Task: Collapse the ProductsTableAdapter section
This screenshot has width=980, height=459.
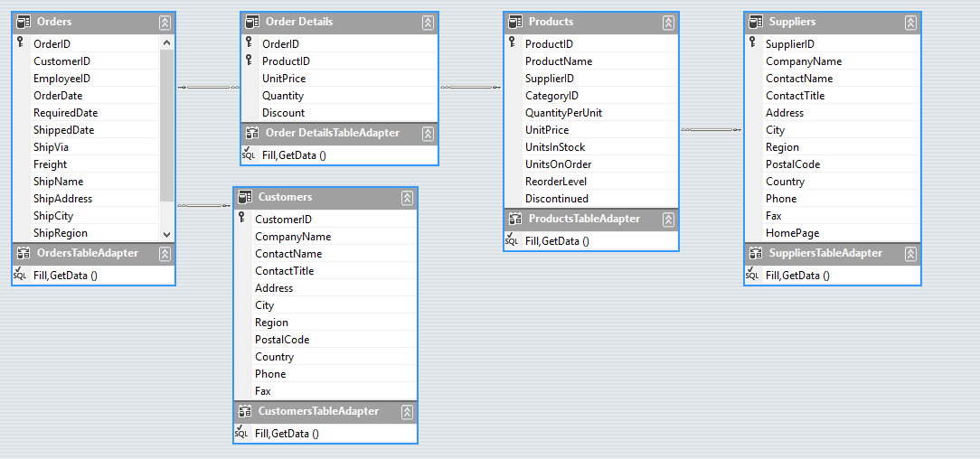Action: coord(668,220)
